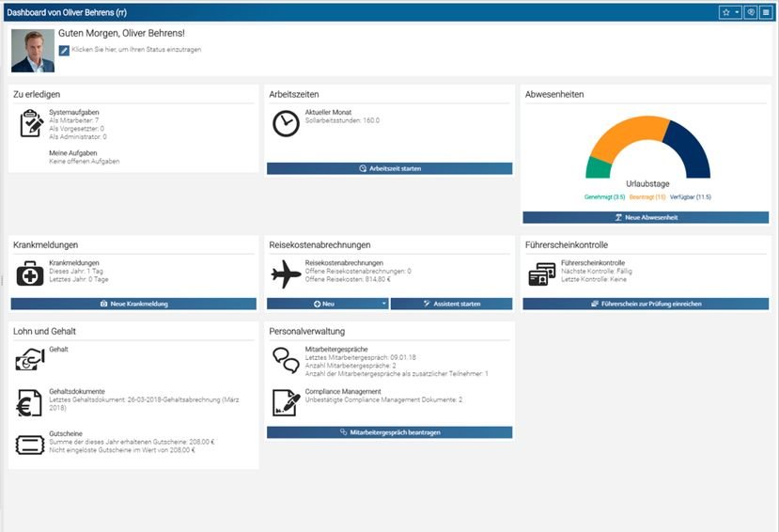Viewport: 779px width, 532px height.
Task: Click the clock icon in Arbeitszeiten
Action: [286, 123]
